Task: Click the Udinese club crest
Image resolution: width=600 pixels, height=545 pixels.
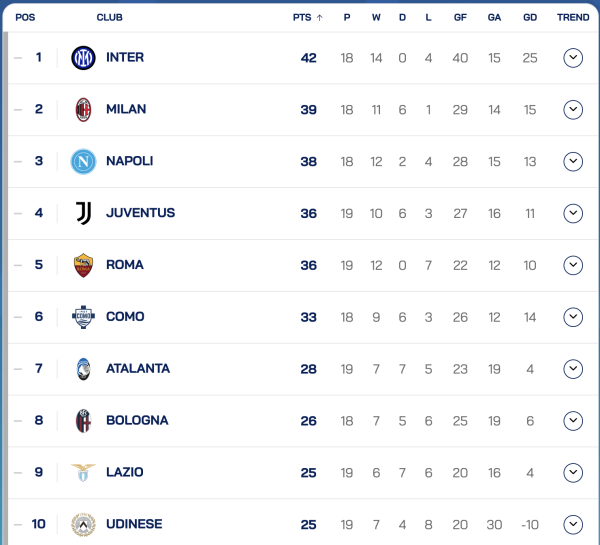Action: (83, 524)
